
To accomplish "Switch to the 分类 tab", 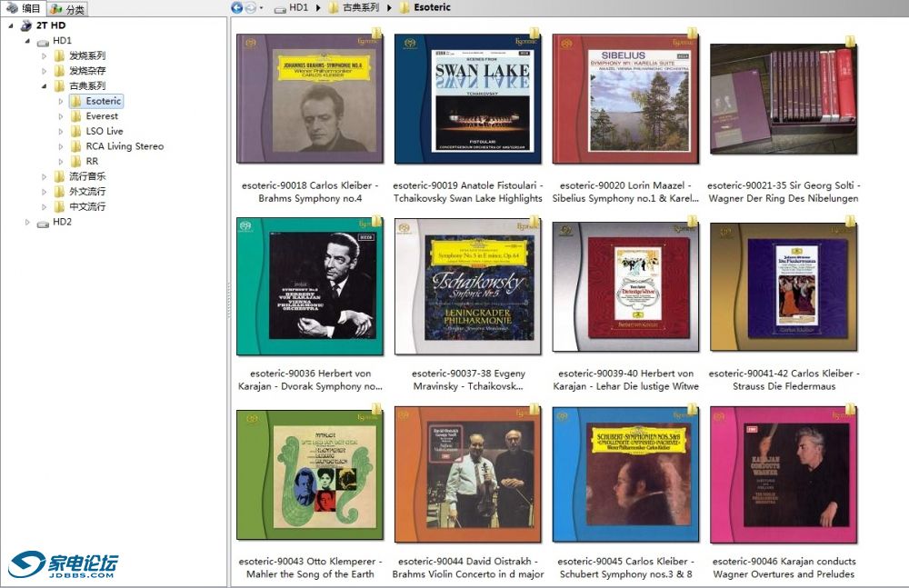I will [67, 9].
